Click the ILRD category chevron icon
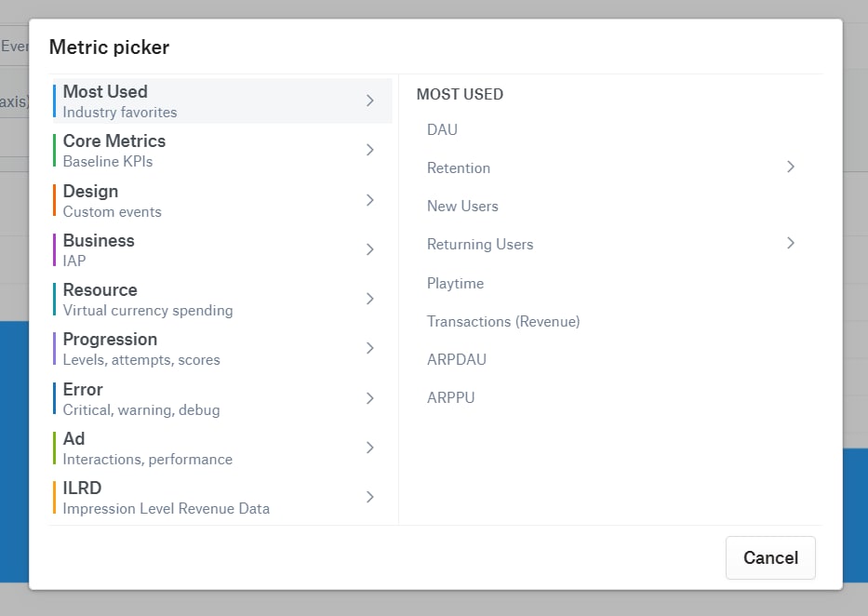 369,497
